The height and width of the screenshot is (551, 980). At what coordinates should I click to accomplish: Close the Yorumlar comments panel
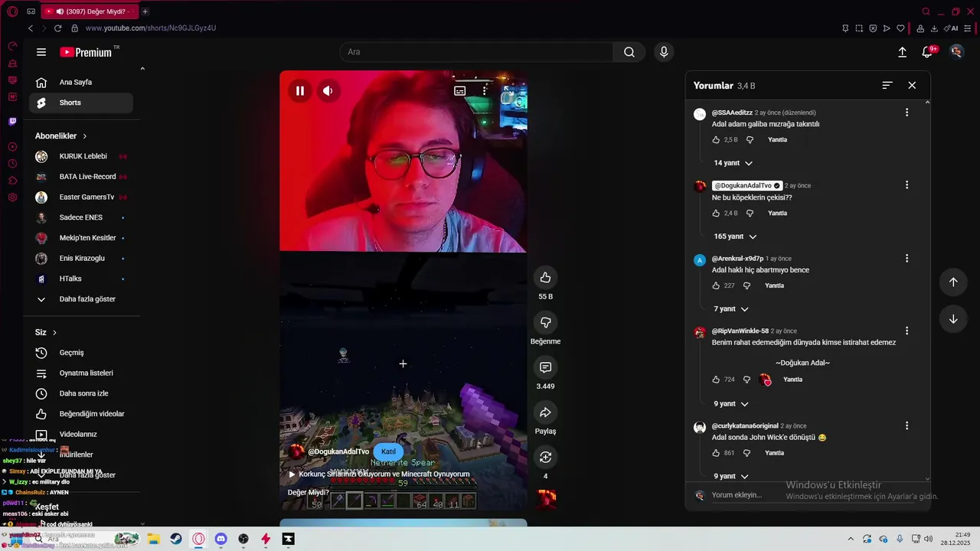[912, 85]
